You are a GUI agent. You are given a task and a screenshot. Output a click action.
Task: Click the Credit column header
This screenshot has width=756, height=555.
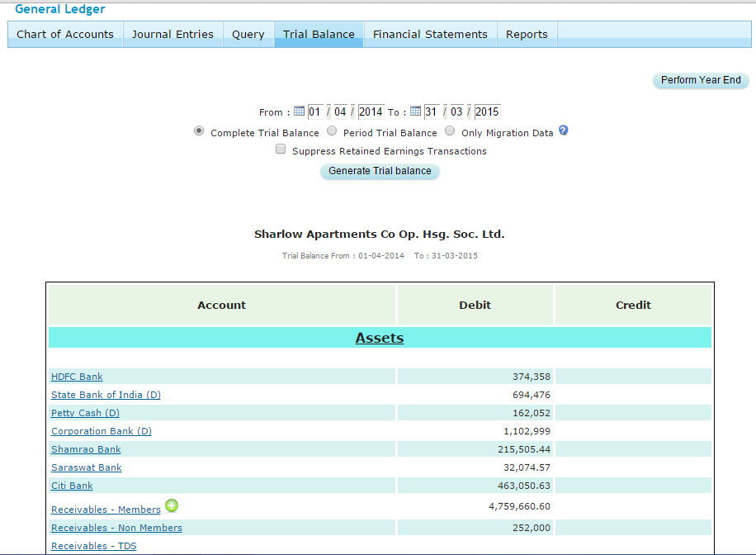pos(633,305)
